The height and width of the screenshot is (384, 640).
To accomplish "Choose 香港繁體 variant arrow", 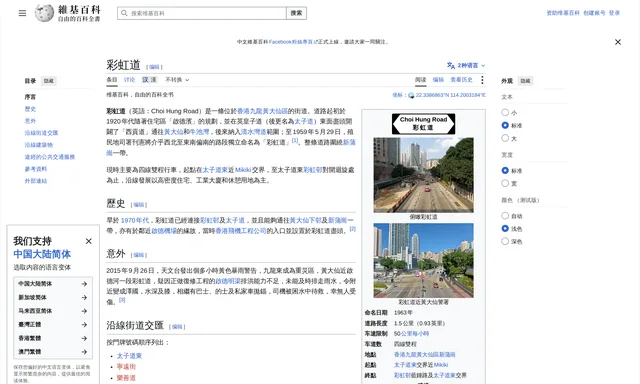I will pos(84,338).
